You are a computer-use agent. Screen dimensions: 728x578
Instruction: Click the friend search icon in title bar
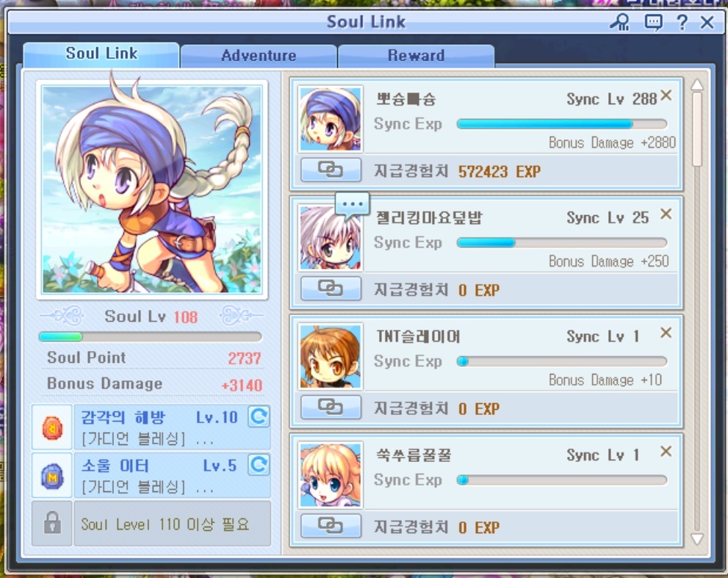pyautogui.click(x=619, y=22)
